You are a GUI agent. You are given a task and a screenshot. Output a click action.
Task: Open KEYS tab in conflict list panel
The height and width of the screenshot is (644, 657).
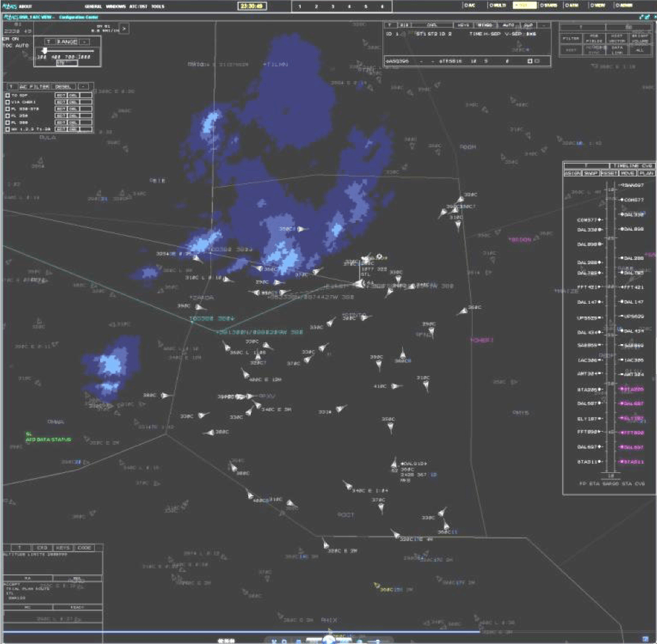pyautogui.click(x=463, y=25)
